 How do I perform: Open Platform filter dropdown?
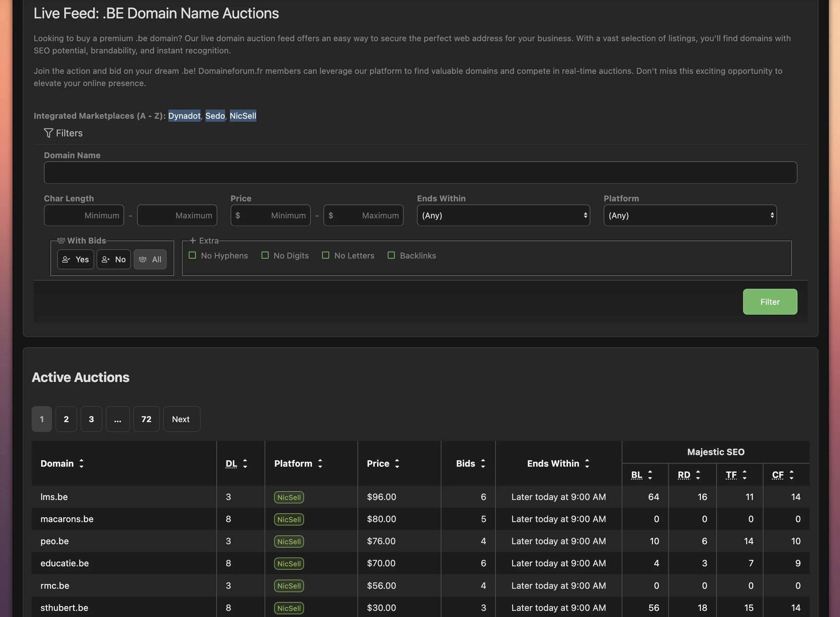pos(690,215)
